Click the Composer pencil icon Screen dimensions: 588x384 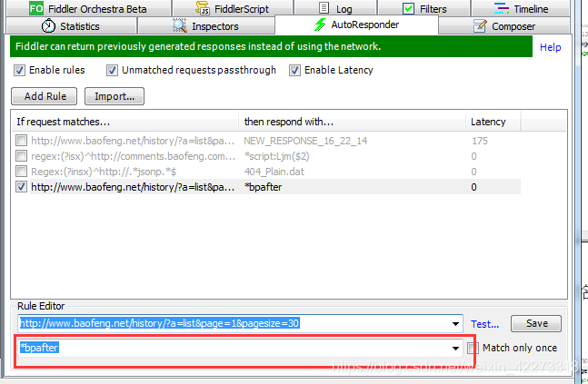pyautogui.click(x=480, y=25)
